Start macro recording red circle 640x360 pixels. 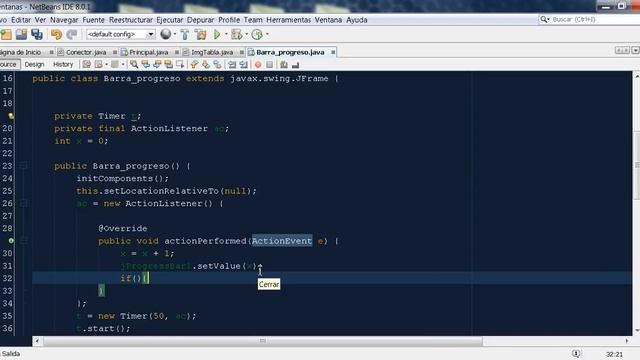tap(258, 64)
